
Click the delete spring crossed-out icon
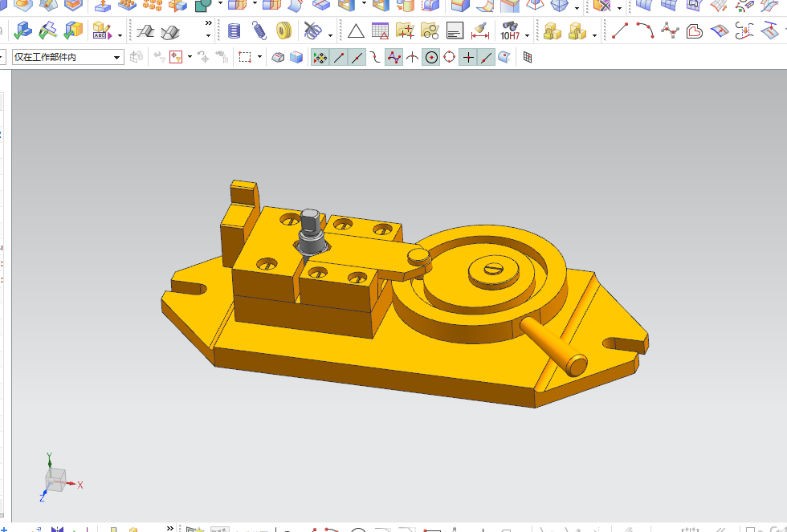(x=312, y=31)
